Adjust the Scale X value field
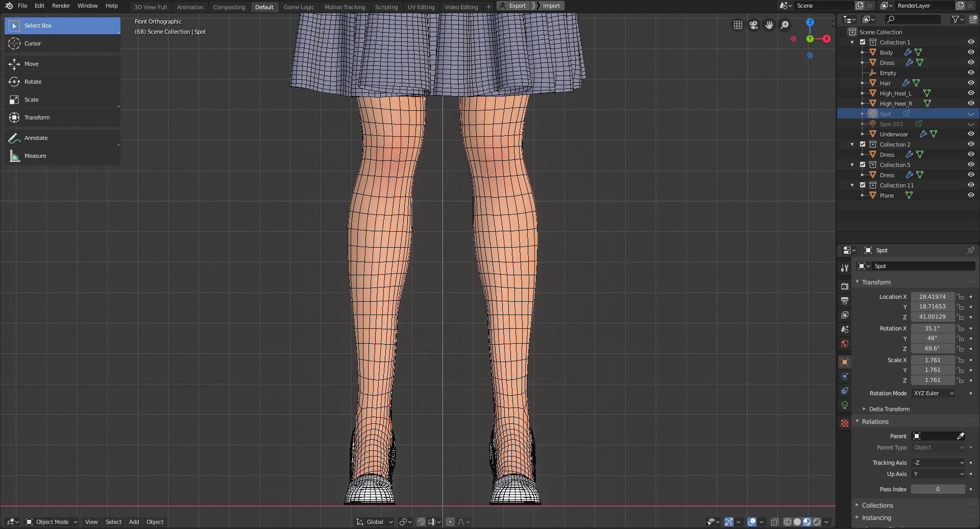Viewport: 980px width, 529px height. point(933,360)
